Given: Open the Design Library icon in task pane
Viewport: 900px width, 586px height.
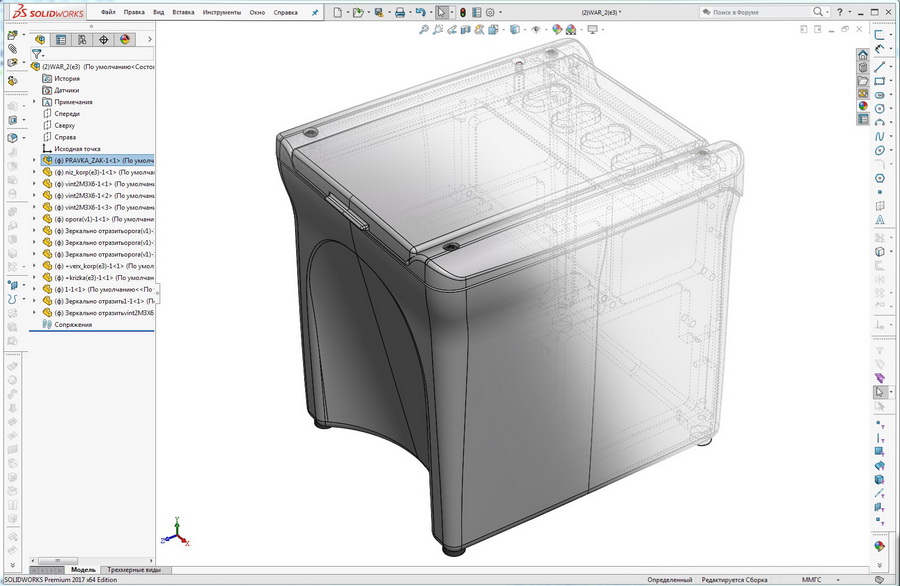Looking at the screenshot, I should [863, 68].
